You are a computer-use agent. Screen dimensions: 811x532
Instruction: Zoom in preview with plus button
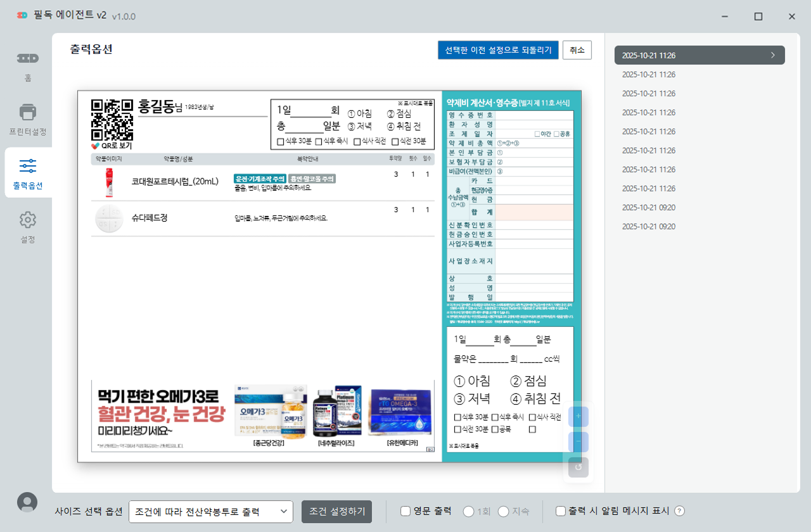578,417
